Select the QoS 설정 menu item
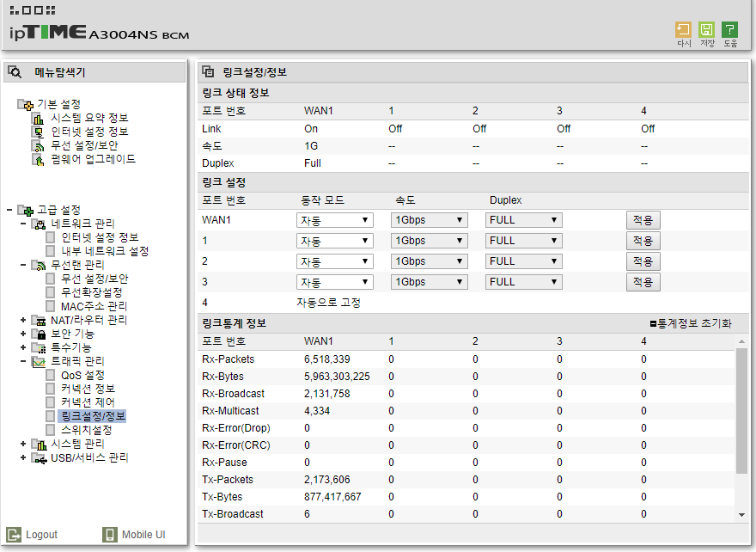This screenshot has height=552, width=756. pyautogui.click(x=82, y=375)
